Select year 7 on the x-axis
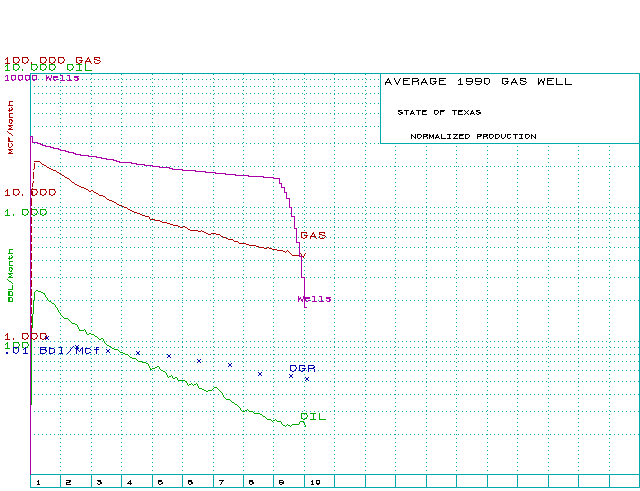 click(x=221, y=482)
